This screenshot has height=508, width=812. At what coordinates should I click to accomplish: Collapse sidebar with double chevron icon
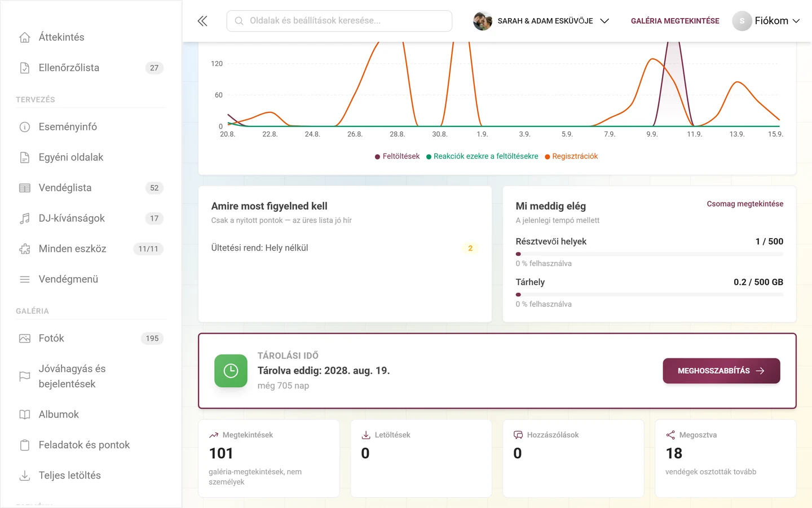pos(202,21)
